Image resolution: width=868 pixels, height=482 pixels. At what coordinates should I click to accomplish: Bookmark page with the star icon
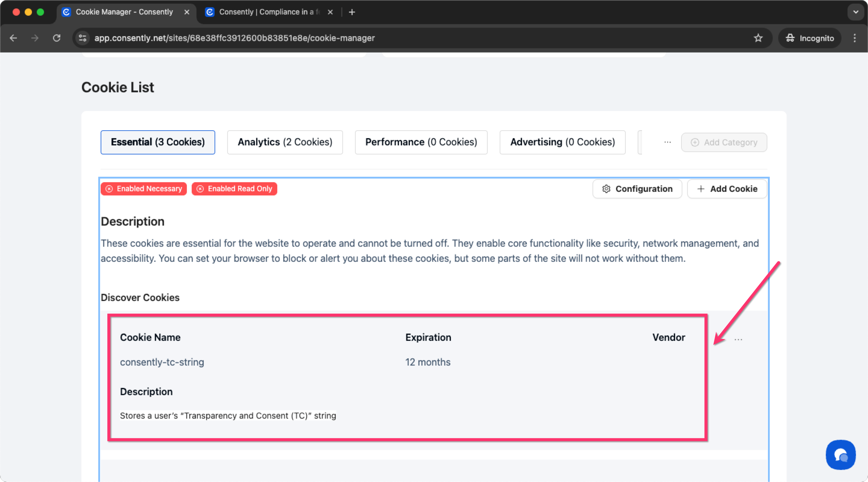(x=758, y=38)
